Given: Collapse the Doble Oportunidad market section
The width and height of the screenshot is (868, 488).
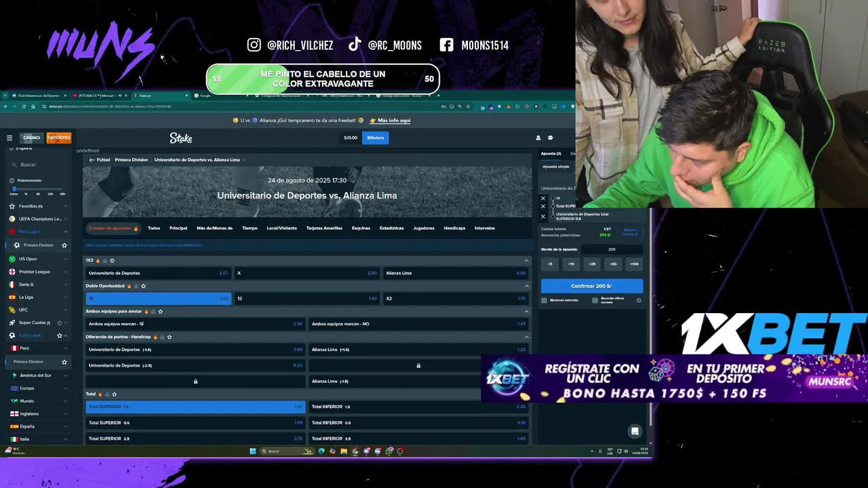Looking at the screenshot, I should pyautogui.click(x=526, y=286).
